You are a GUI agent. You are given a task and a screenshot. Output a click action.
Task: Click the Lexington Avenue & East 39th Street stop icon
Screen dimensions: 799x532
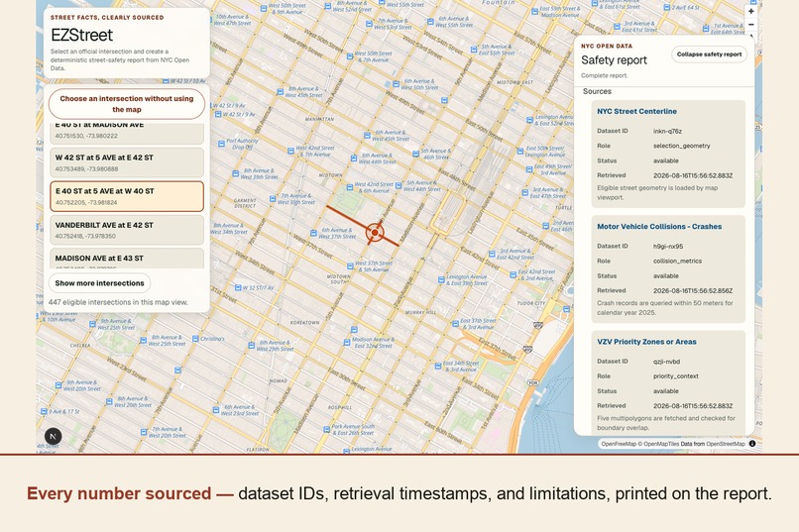(441, 279)
